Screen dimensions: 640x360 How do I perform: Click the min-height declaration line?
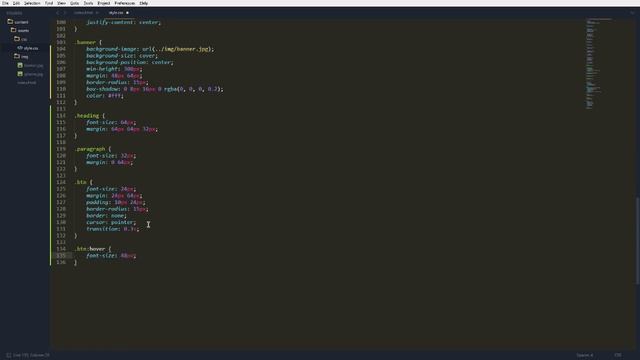coord(114,69)
